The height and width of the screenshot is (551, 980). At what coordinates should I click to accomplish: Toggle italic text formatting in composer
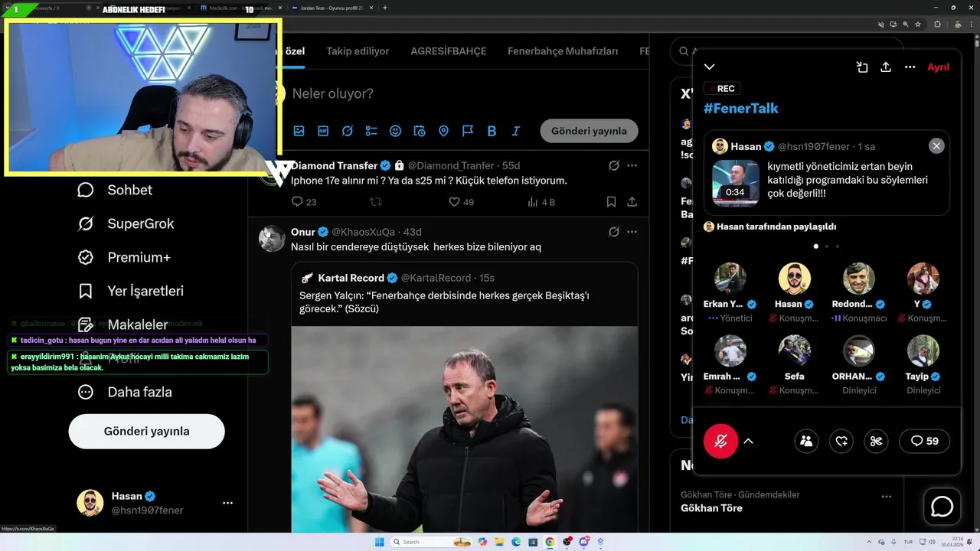pos(516,131)
